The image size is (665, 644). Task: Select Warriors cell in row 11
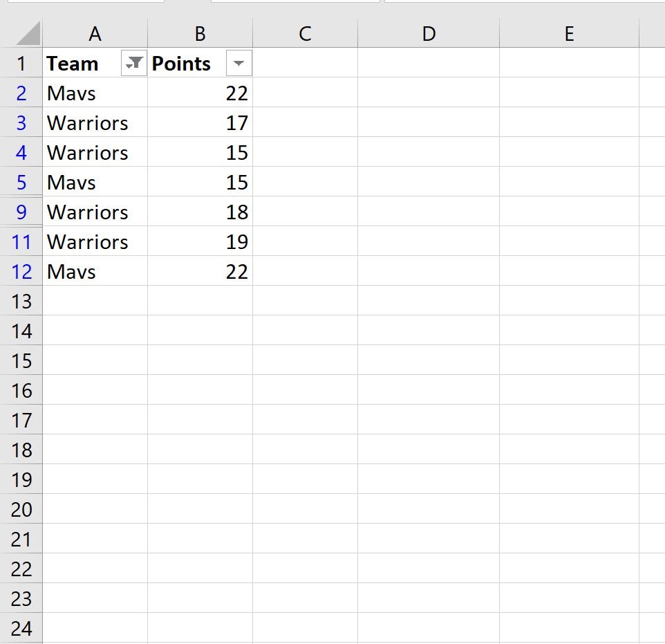95,241
